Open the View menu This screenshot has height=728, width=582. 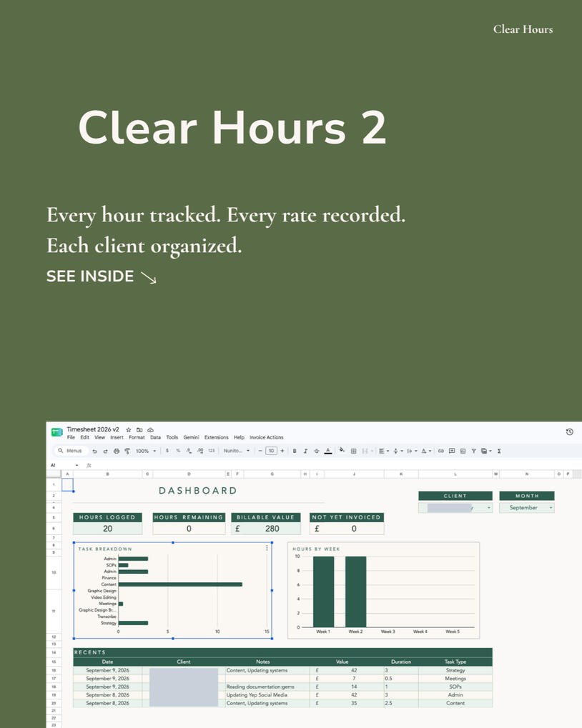tap(100, 437)
